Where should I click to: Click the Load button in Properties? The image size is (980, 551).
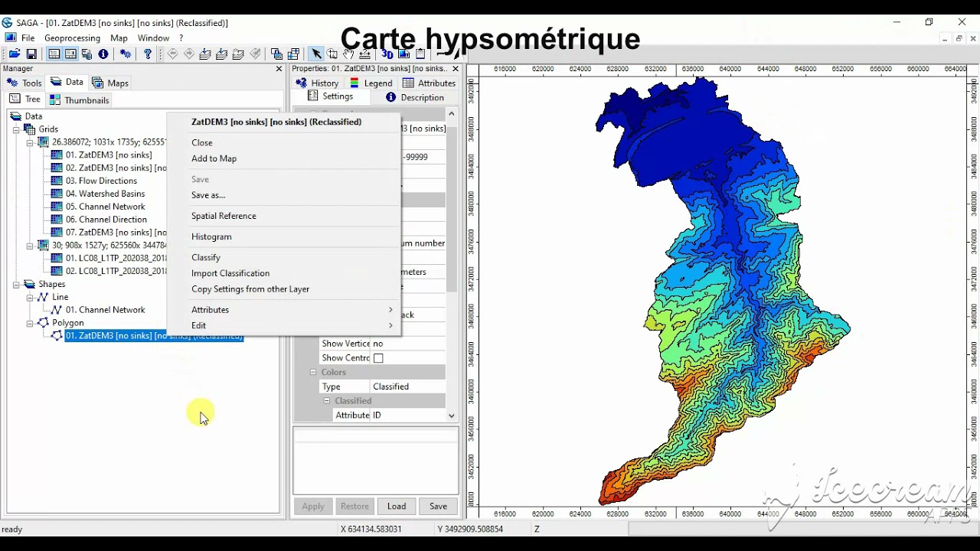tap(397, 506)
